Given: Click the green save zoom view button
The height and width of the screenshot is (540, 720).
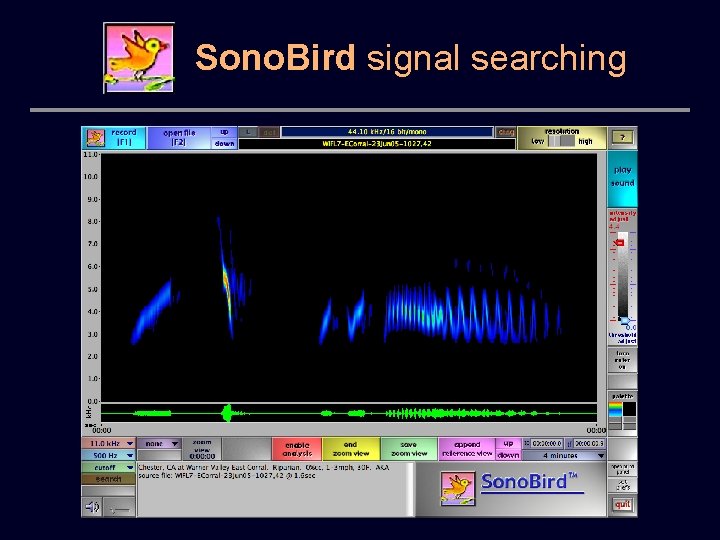Looking at the screenshot, I should point(409,449).
